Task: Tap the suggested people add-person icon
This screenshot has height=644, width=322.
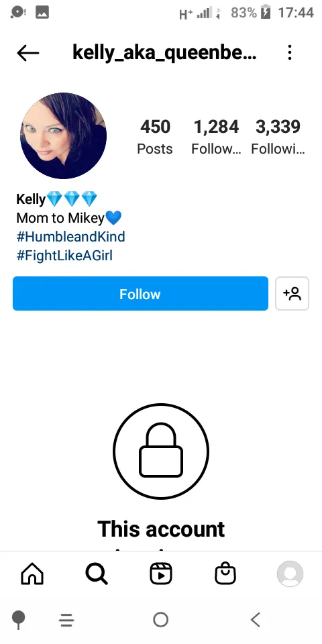Action: 292,294
